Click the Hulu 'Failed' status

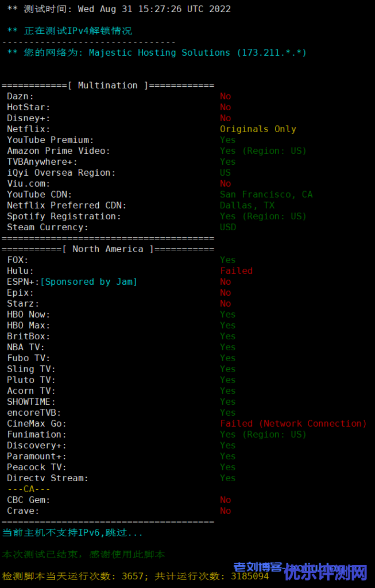236,271
